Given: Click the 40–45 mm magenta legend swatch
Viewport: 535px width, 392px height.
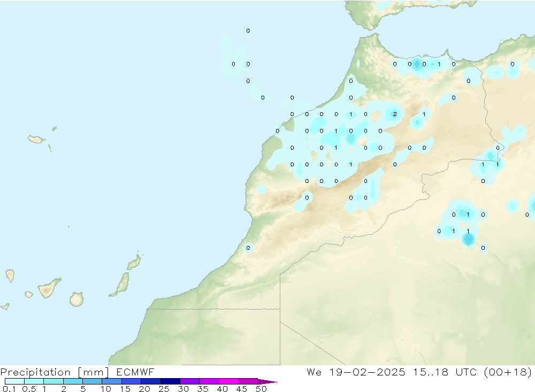Looking at the screenshot, I should 228,381.
